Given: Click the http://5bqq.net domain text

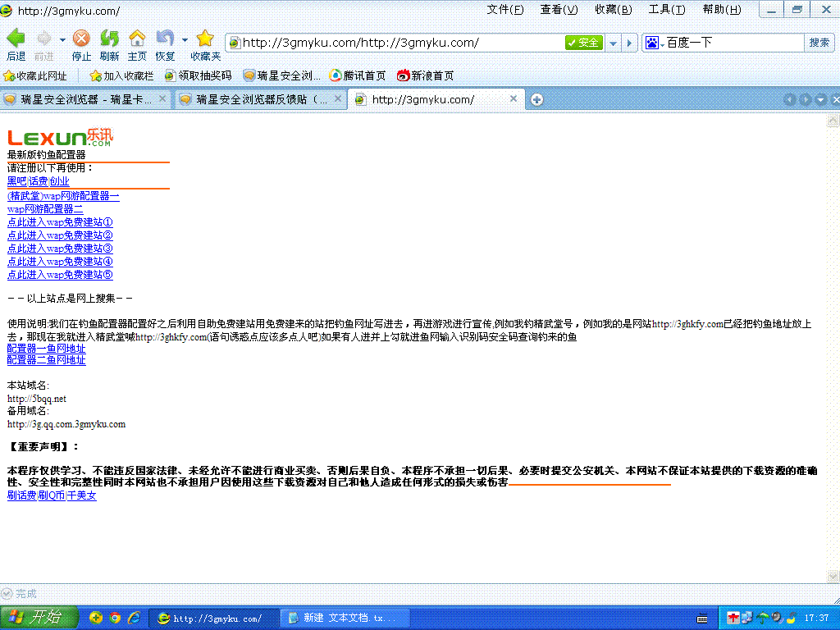Looking at the screenshot, I should (x=36, y=399).
